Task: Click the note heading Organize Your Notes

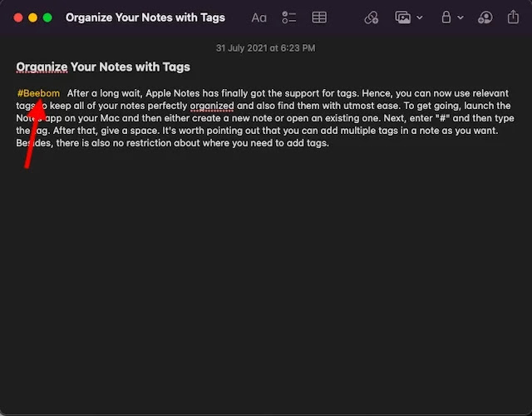Action: click(x=103, y=67)
